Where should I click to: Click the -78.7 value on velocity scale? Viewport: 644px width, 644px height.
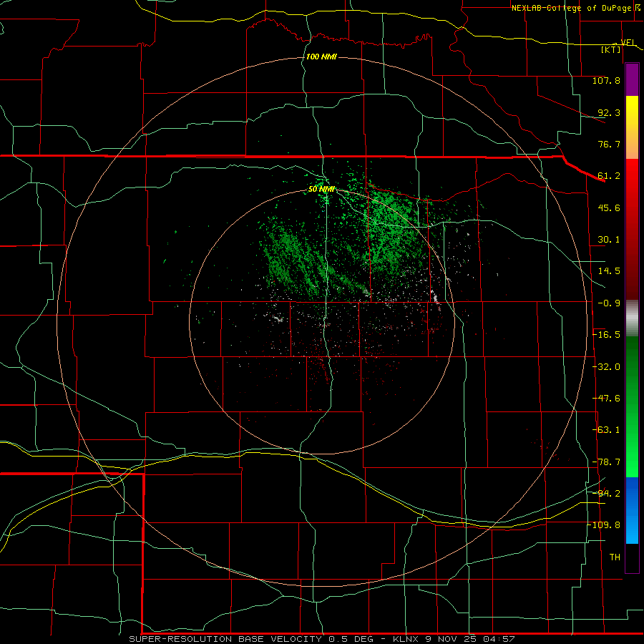pos(606,462)
